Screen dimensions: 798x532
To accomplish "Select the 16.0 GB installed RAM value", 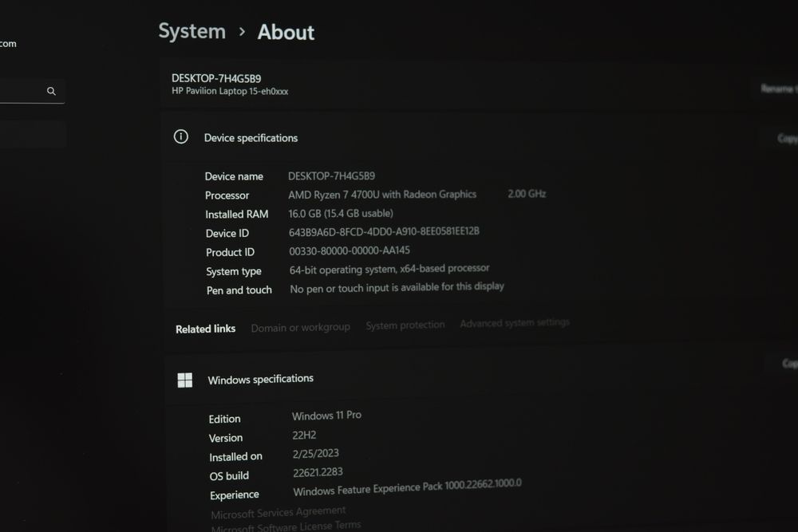I will coord(341,213).
